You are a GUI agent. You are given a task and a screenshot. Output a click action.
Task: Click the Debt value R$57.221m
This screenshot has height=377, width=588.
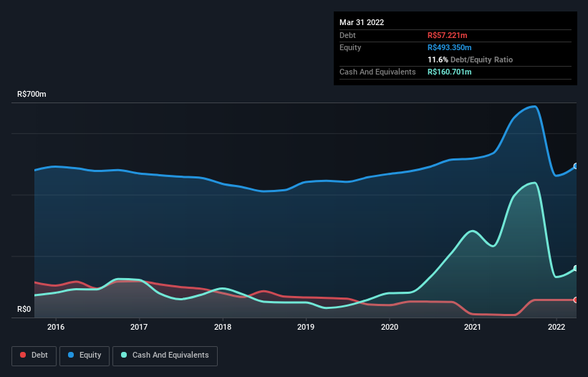448,35
